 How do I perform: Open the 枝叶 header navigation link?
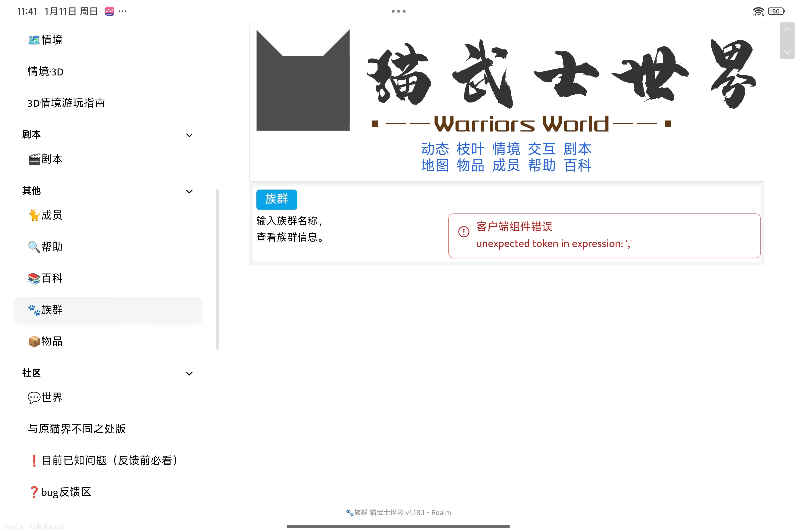470,149
